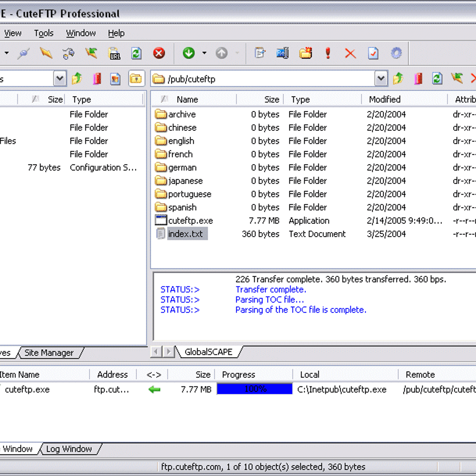Click the Settings gear icon
The image size is (476, 476).
pyautogui.click(x=396, y=53)
